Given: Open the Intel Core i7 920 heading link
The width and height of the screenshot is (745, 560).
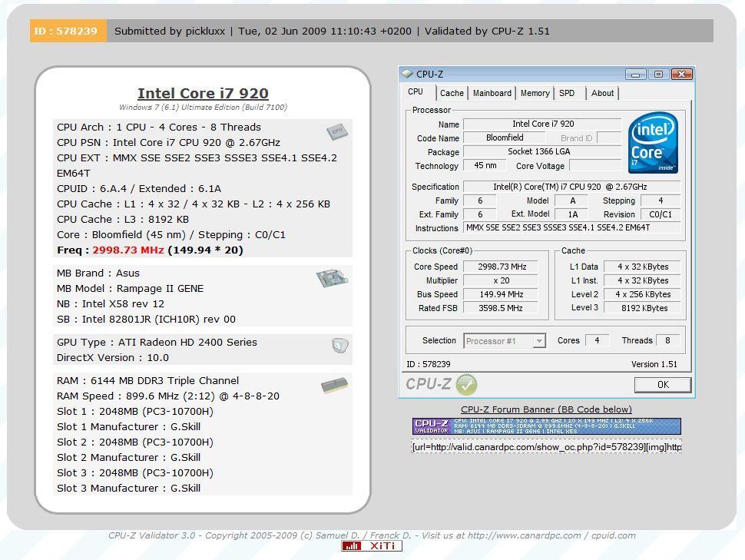Looking at the screenshot, I should pos(203,93).
